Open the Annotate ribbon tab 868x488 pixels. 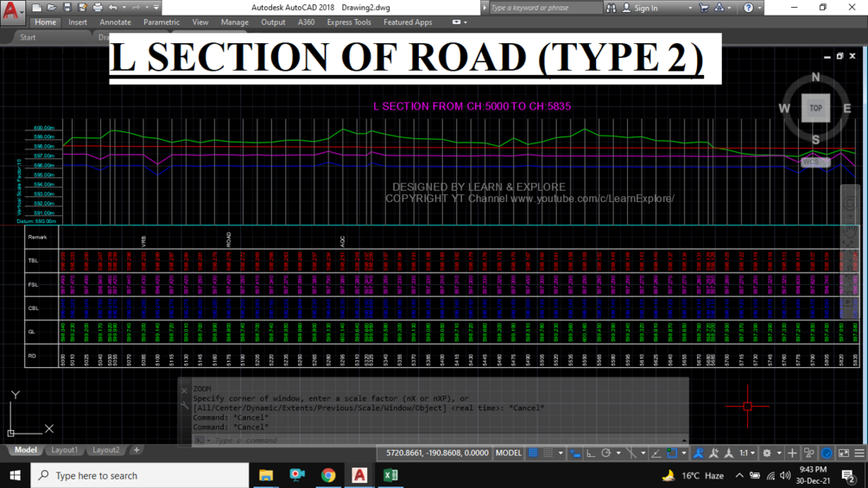coord(115,22)
